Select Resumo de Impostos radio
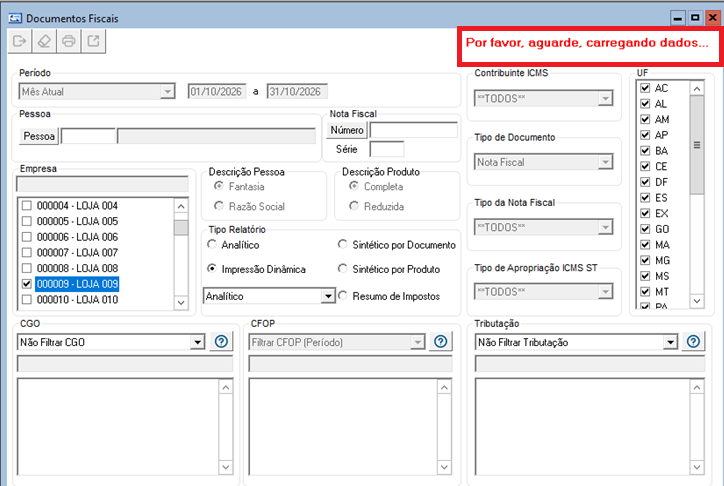This screenshot has height=486, width=724. [342, 295]
